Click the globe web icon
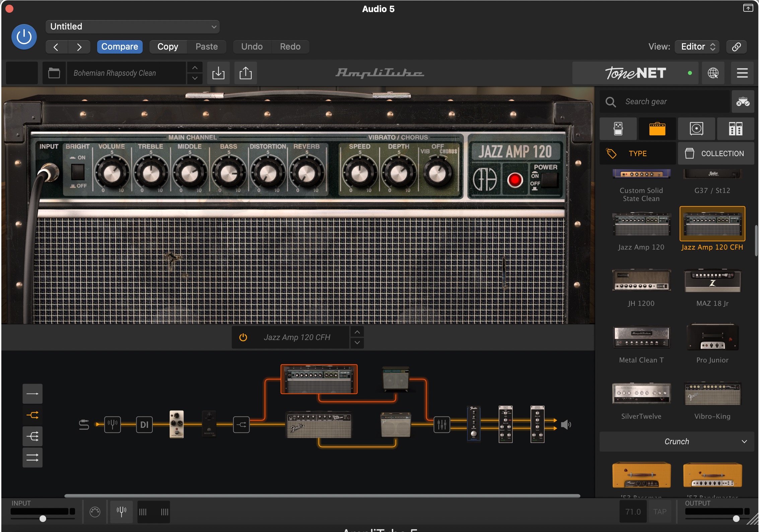 [713, 73]
